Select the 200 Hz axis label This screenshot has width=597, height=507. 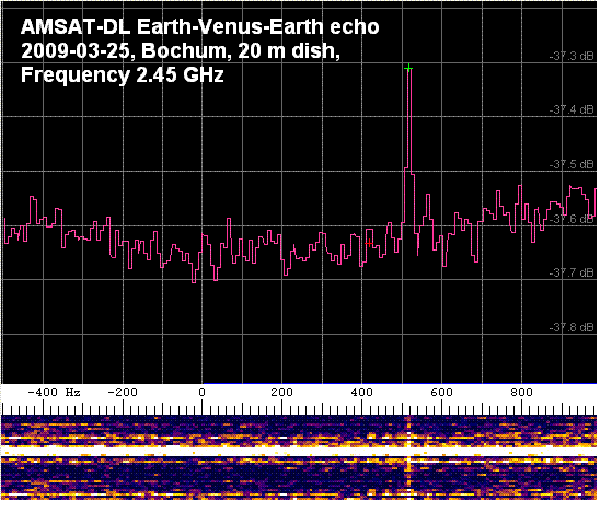click(x=282, y=392)
